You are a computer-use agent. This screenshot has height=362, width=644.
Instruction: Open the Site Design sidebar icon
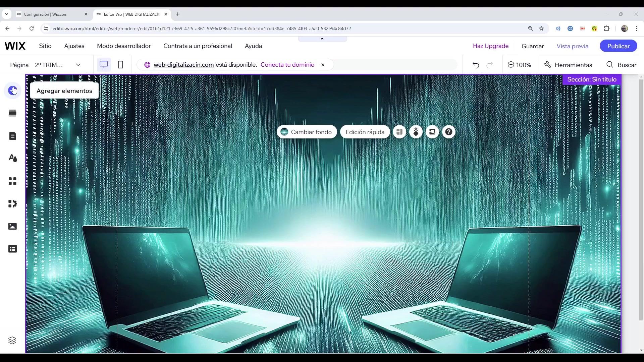point(13,158)
